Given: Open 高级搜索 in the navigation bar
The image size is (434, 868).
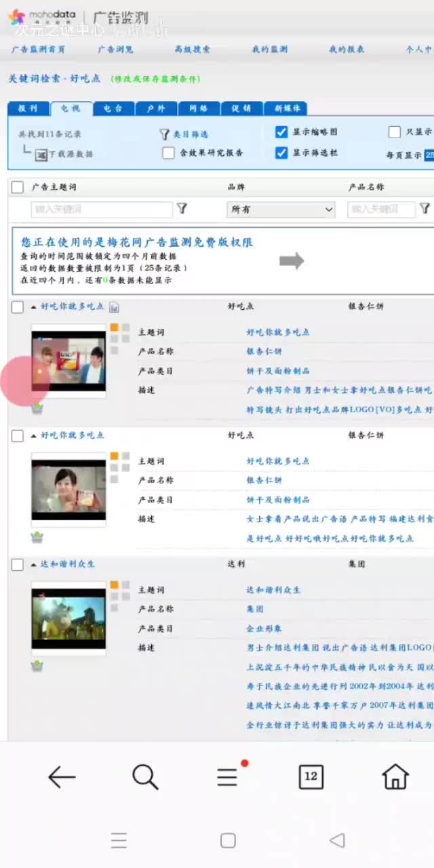Looking at the screenshot, I should click(x=193, y=50).
